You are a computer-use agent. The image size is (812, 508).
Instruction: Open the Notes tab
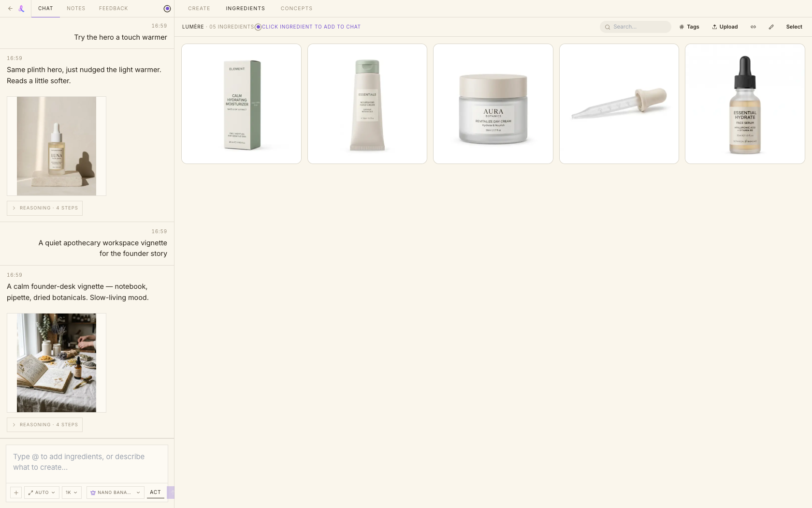pyautogui.click(x=76, y=9)
